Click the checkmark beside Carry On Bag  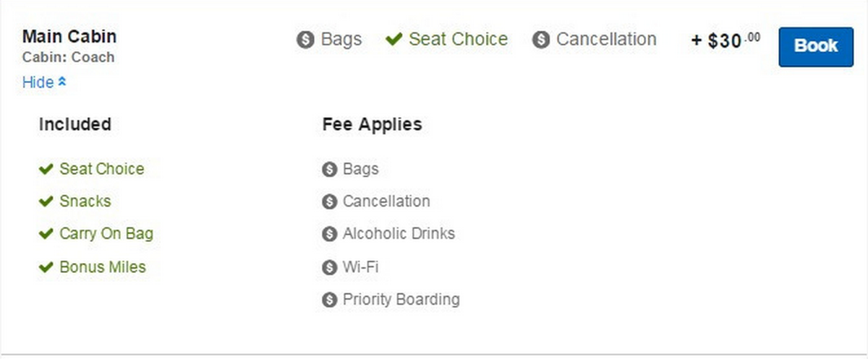46,234
